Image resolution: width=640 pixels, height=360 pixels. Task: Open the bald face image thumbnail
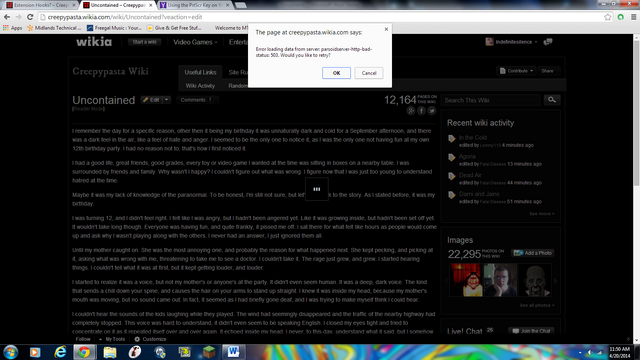tap(535, 280)
